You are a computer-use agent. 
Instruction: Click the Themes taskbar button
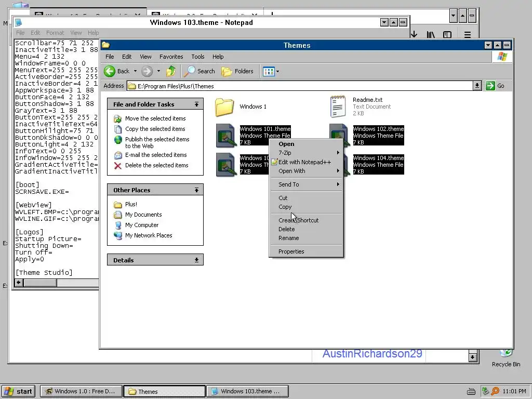coord(165,391)
